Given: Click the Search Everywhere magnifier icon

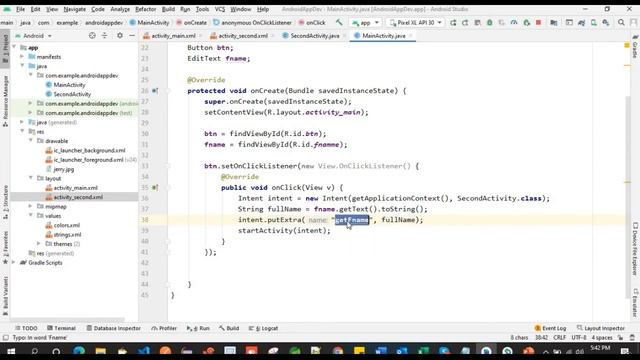Looking at the screenshot, I should pos(621,23).
